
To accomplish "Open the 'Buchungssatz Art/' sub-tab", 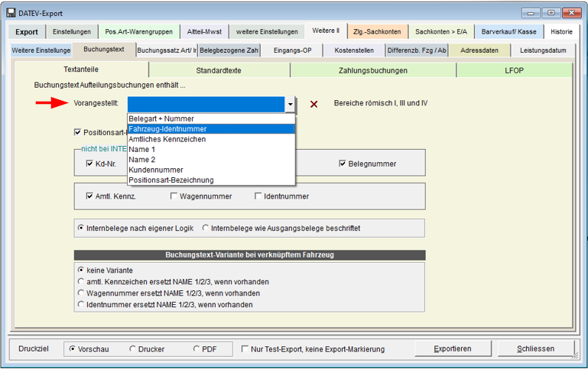I will point(167,50).
